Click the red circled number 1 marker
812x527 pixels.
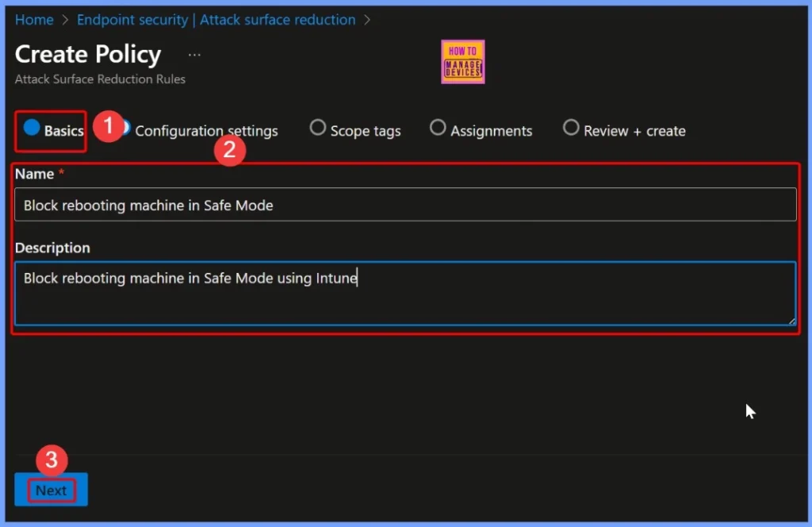click(x=109, y=126)
